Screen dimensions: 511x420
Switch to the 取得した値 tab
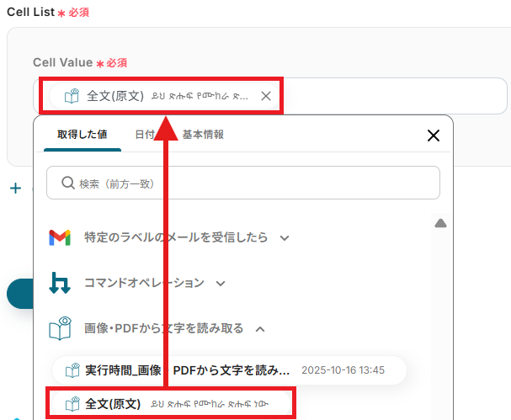[x=83, y=134]
